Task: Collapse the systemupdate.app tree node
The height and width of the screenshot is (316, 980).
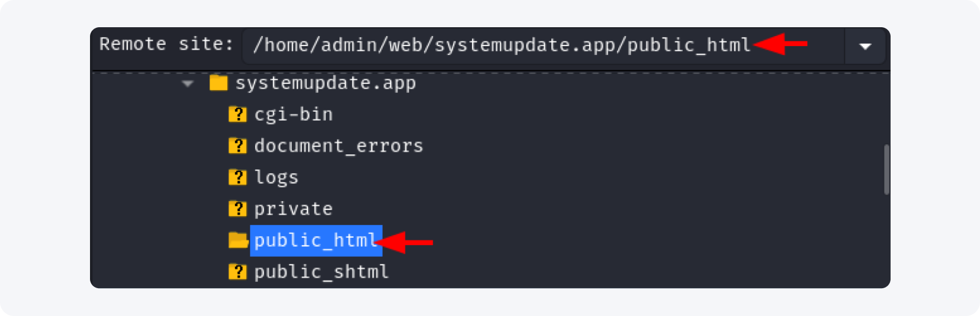Action: point(188,83)
